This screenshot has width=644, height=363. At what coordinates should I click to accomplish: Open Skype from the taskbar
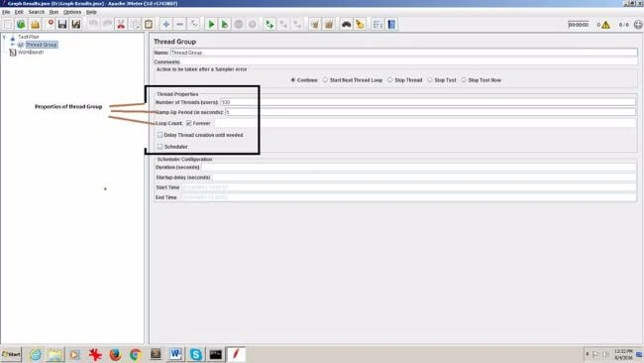coord(196,354)
